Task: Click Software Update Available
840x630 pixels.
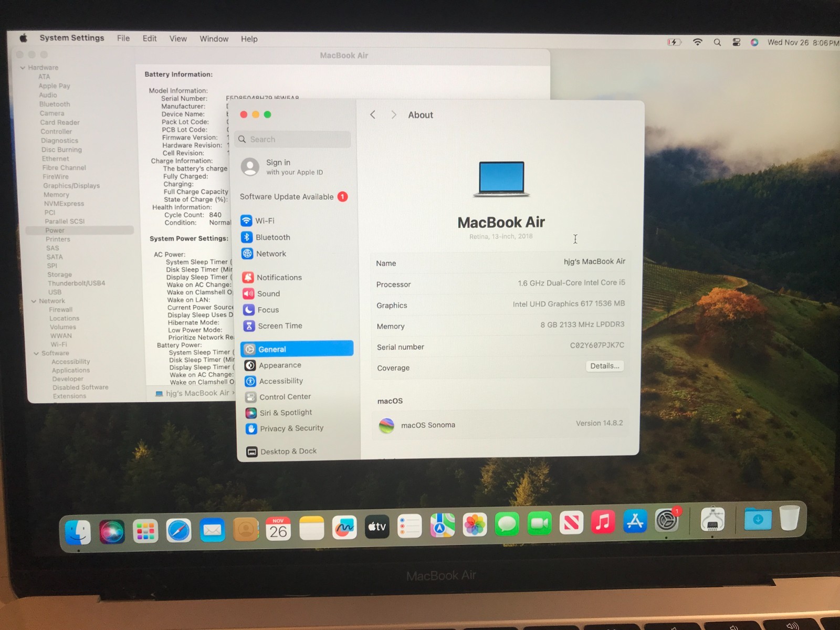Action: pos(286,196)
